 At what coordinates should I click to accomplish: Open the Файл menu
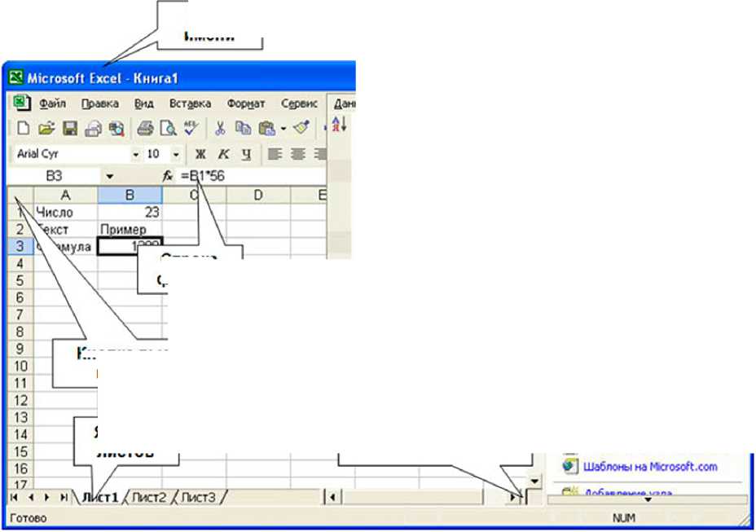click(53, 103)
